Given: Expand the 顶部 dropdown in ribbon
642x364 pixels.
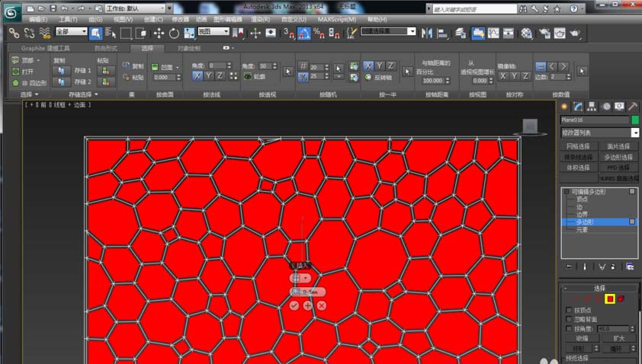Looking at the screenshot, I should click(38, 60).
